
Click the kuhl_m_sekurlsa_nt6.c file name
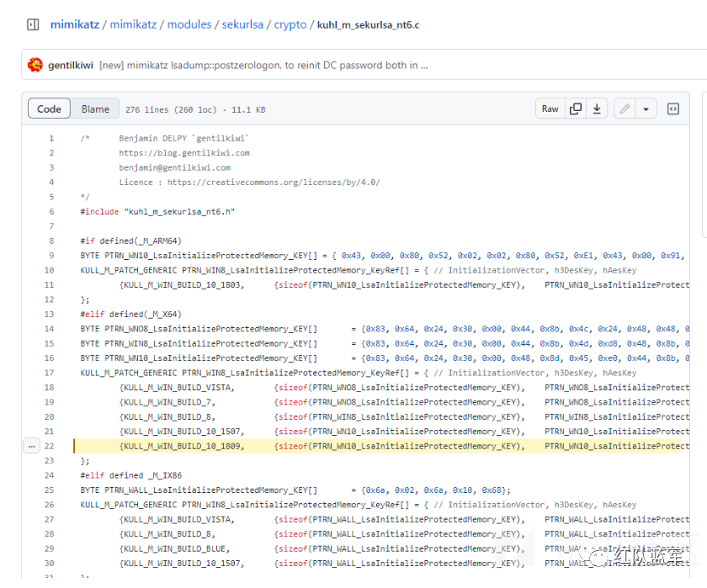tap(368, 24)
